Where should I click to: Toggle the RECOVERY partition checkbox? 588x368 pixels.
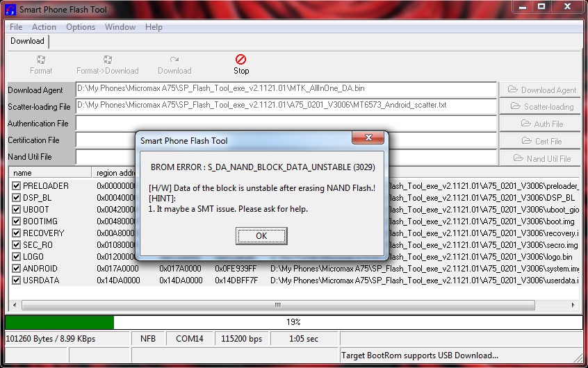pos(17,233)
